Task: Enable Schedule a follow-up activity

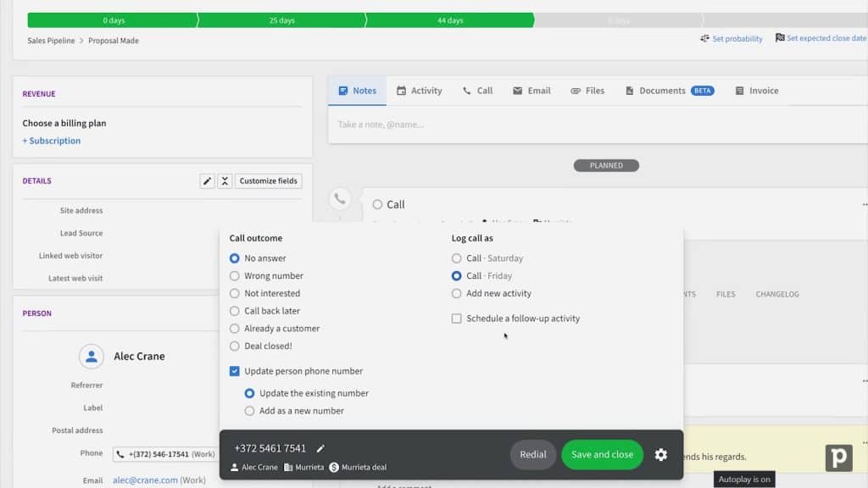Action: click(457, 318)
